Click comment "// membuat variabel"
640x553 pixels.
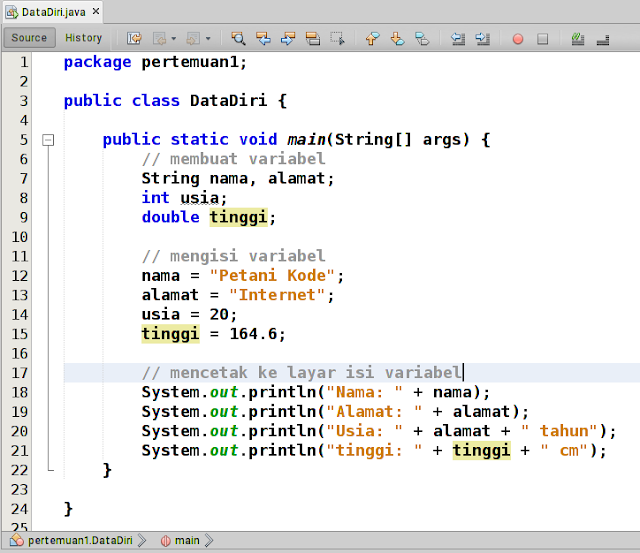233,159
